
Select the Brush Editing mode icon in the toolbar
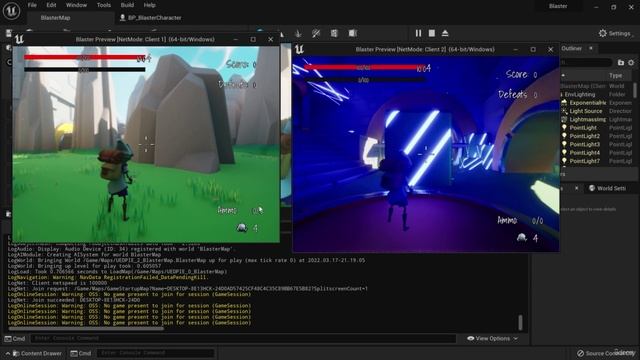pyautogui.click(x=353, y=33)
